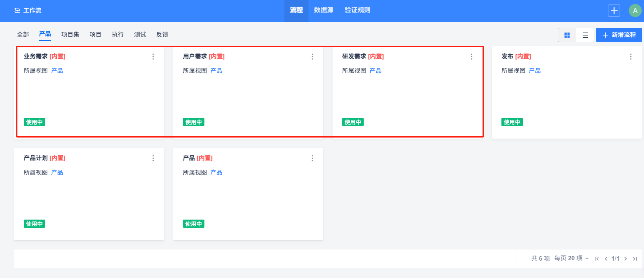Open more options for 研发需求 card
This screenshot has width=644, height=278.
[471, 57]
